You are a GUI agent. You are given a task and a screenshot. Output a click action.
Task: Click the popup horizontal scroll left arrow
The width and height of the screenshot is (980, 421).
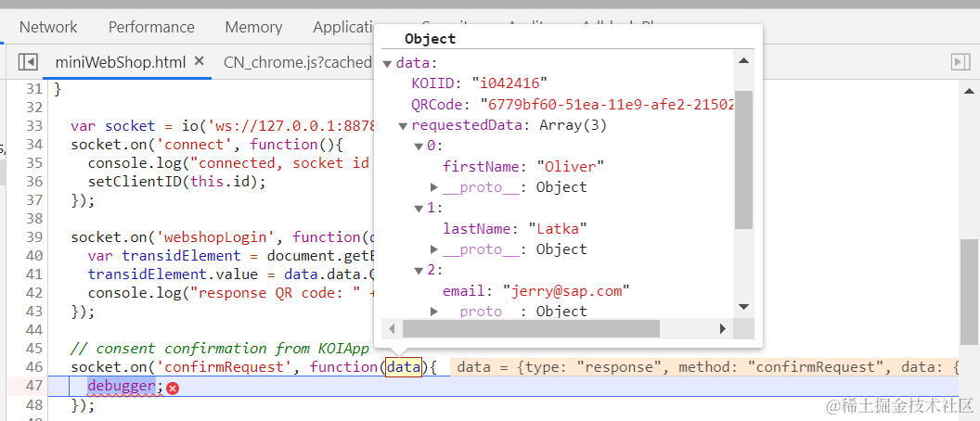click(392, 328)
